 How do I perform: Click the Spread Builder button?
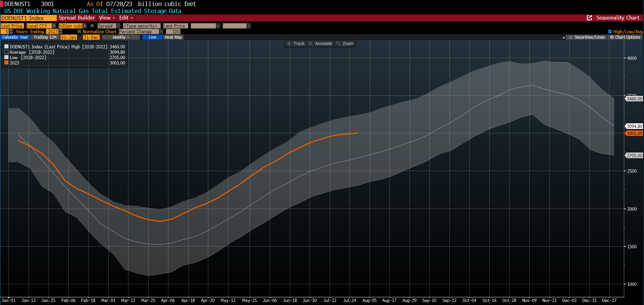click(x=77, y=18)
